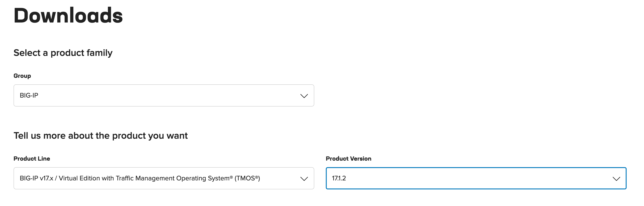Open the Product Line dropdown field
644x206 pixels.
pyautogui.click(x=164, y=178)
